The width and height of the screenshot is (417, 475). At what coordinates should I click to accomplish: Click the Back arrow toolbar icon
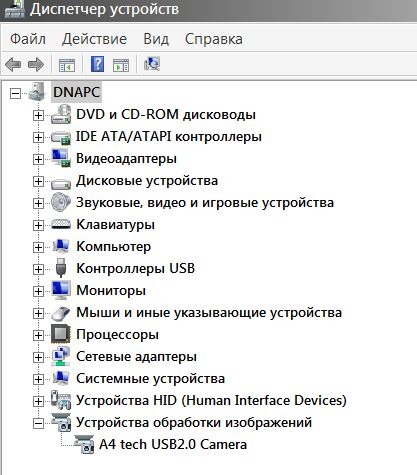point(13,64)
